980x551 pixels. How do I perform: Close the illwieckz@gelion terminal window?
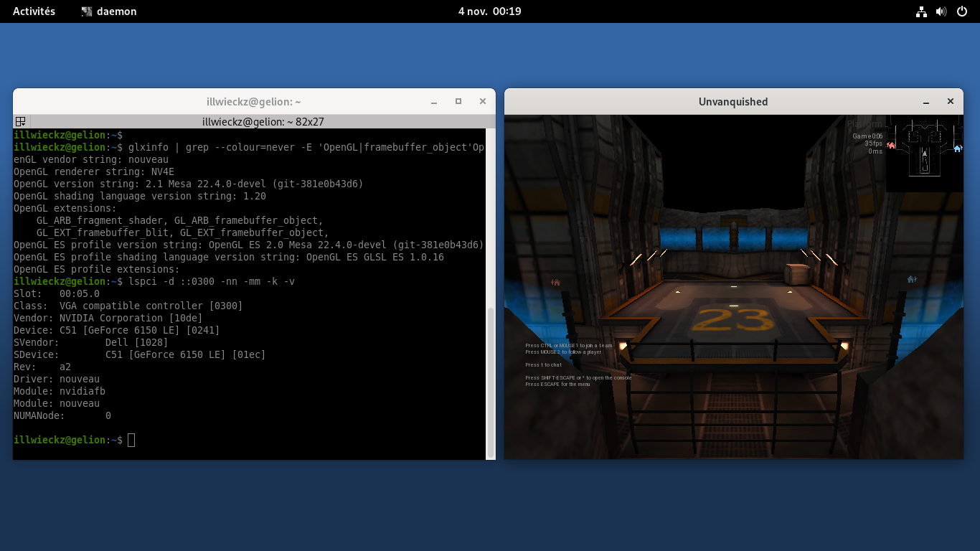pos(483,102)
